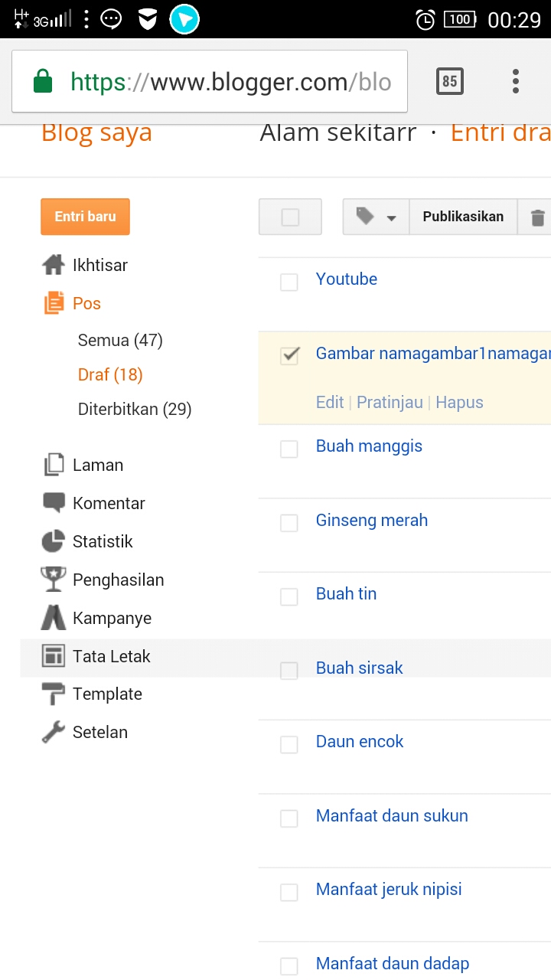Uncheck the Gambar namagambar1 post checkbox
Image resolution: width=551 pixels, height=980 pixels.
pyautogui.click(x=289, y=355)
